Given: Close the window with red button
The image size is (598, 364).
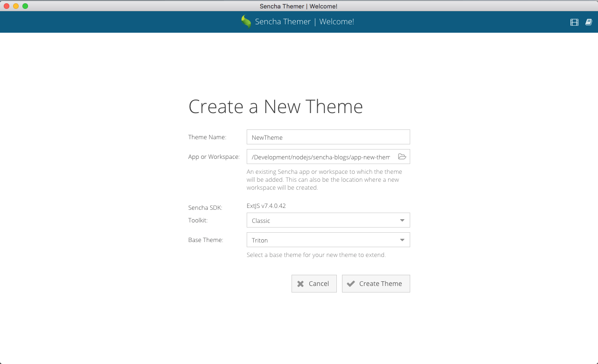Looking at the screenshot, I should 7,6.
